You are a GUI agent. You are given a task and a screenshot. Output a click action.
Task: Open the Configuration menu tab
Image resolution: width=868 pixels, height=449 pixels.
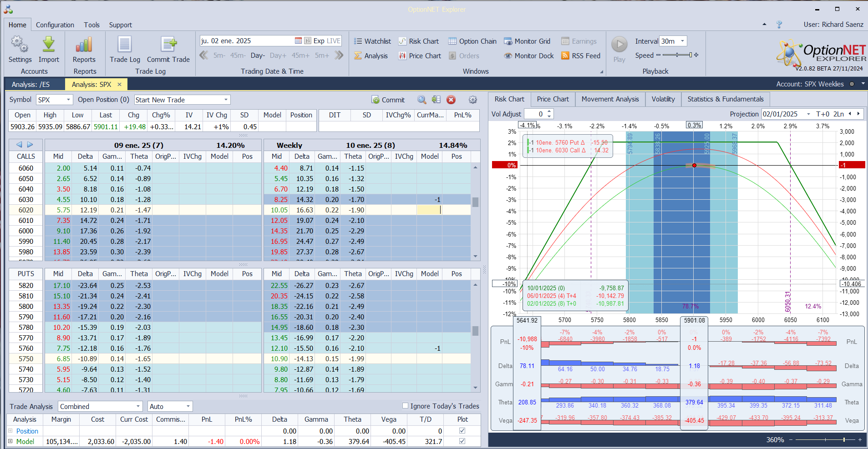(55, 25)
